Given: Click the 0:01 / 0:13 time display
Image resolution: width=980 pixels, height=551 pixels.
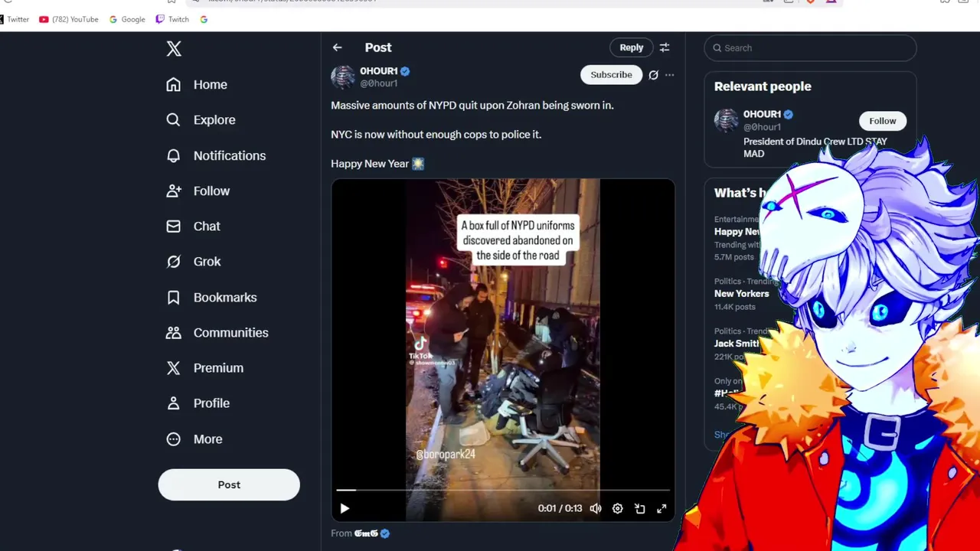Looking at the screenshot, I should click(560, 508).
